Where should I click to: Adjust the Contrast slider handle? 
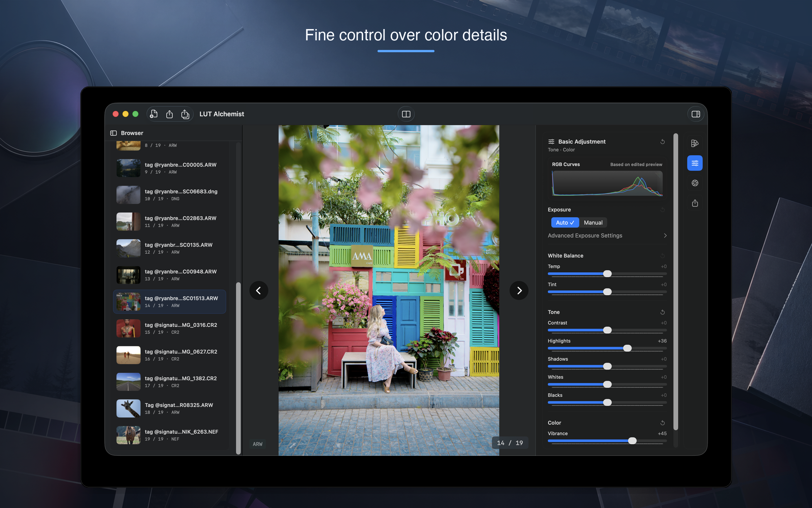pos(607,330)
